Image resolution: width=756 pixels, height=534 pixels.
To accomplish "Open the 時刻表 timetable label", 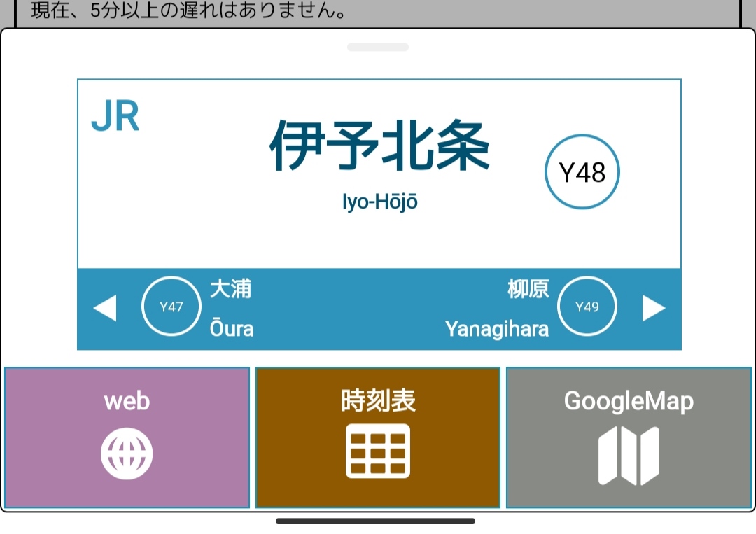I will pyautogui.click(x=378, y=401).
